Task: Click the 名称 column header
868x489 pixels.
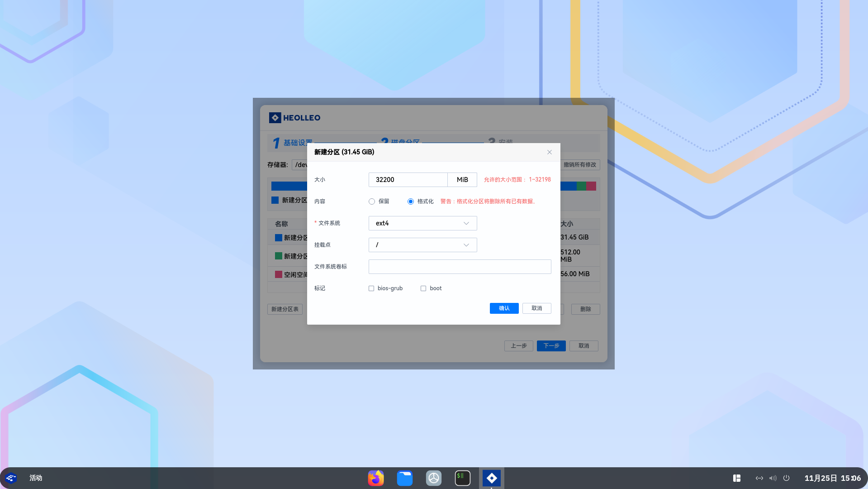Action: [x=281, y=224]
